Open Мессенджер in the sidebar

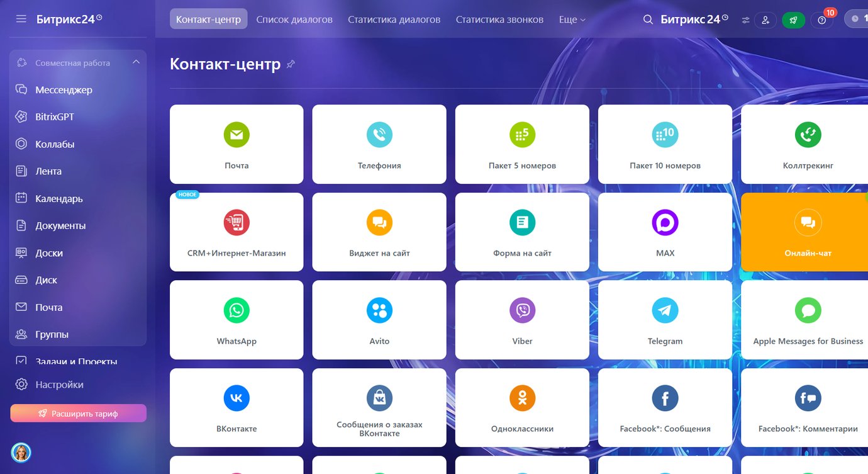78,90
